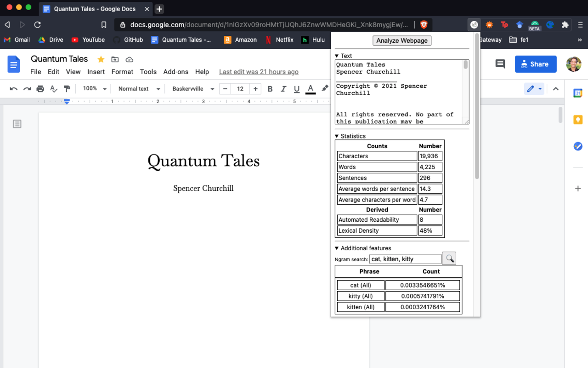
Task: Click the Print icon
Action: [x=40, y=89]
